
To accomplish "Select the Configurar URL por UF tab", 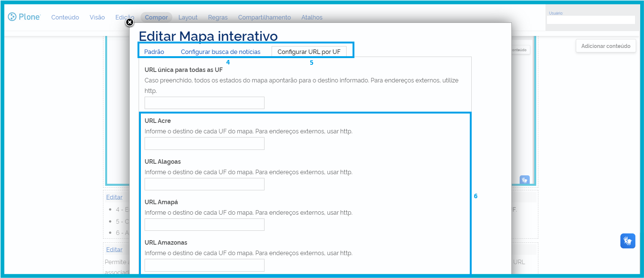I will coord(309,52).
